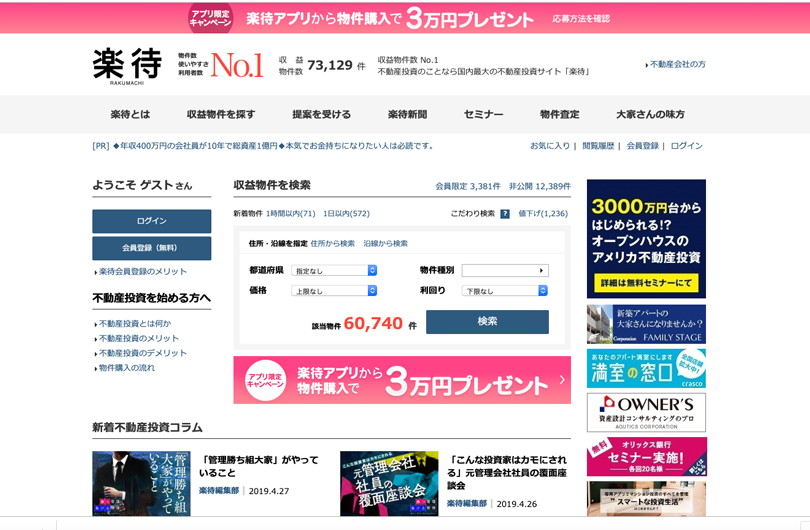Click the 検索 search button
810x530 pixels.
(x=487, y=322)
